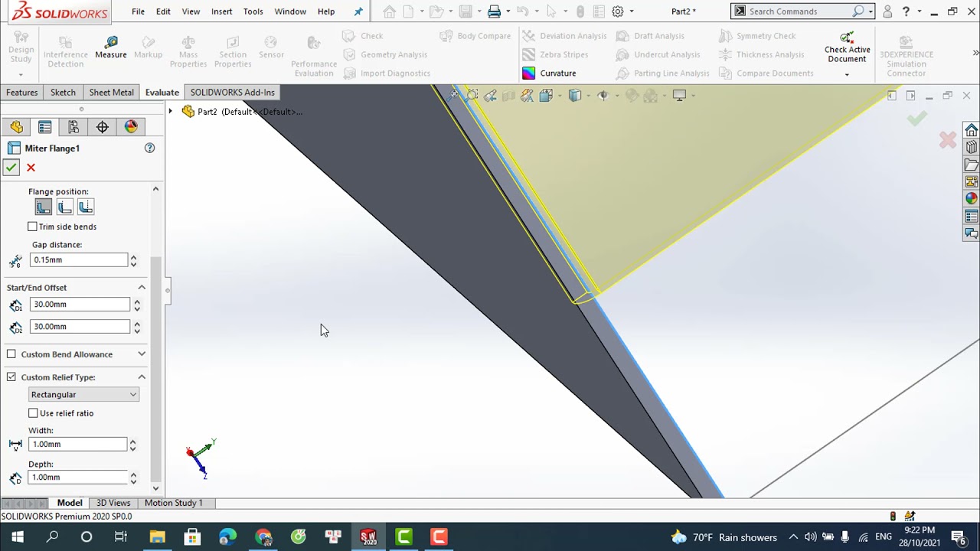Open View Orientation cube icon
This screenshot has width=980, height=551.
(x=546, y=96)
